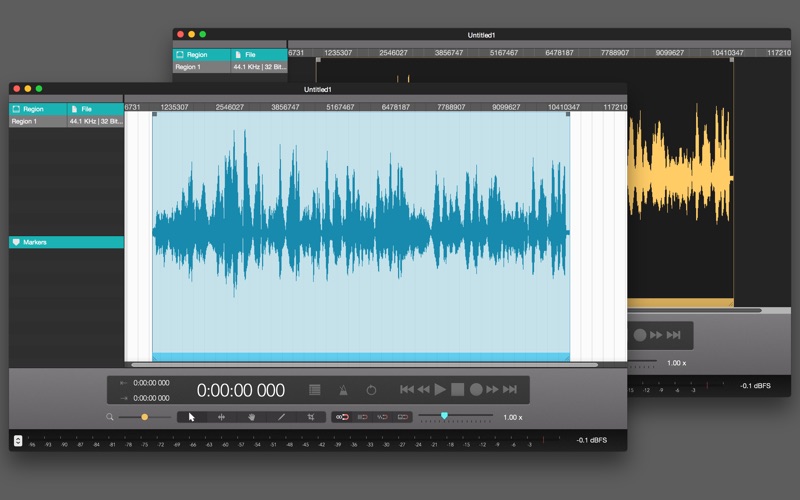Select the arrow pointer tool
Viewport: 800px width, 500px height.
tap(191, 417)
